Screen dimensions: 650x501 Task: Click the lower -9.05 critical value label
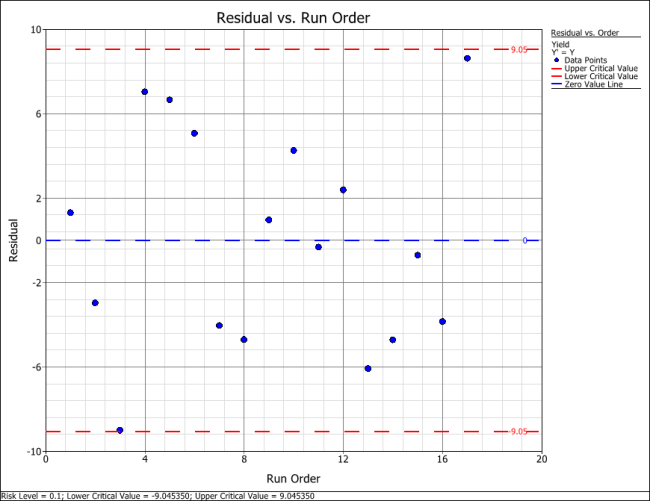517,431
